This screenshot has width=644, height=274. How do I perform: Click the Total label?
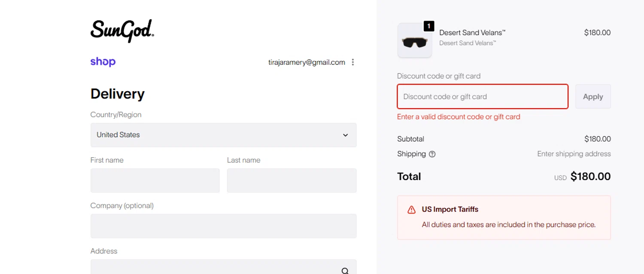tap(409, 177)
